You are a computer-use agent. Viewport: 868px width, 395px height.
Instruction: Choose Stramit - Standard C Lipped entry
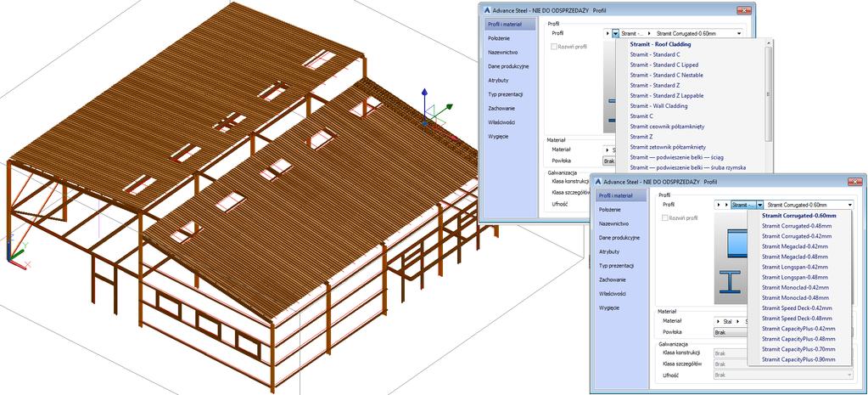click(664, 65)
